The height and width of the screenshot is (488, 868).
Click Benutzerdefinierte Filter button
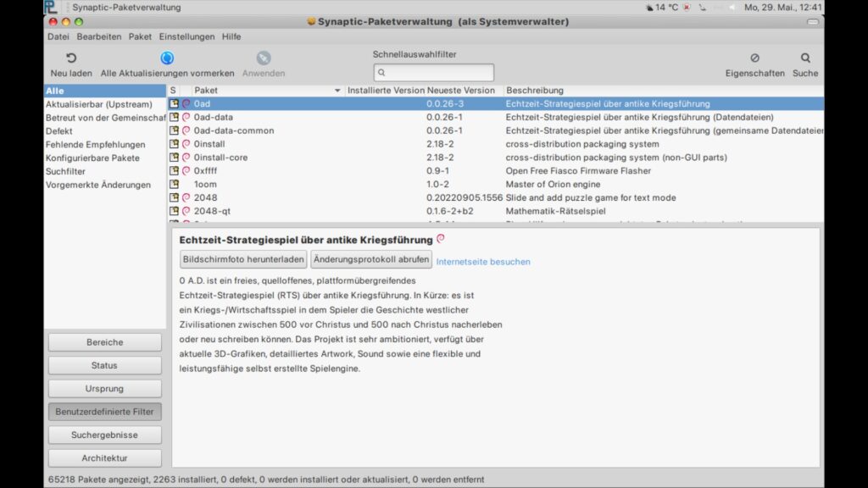(x=104, y=412)
